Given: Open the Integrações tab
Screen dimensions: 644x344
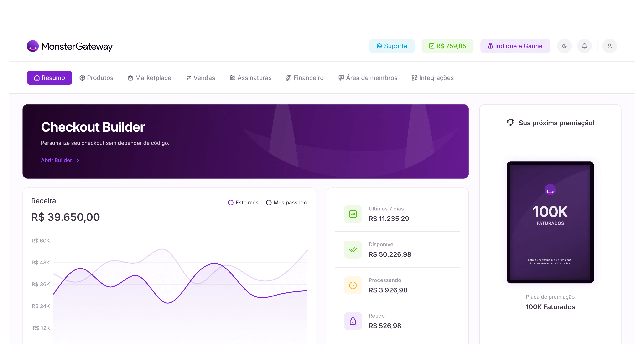Looking at the screenshot, I should click(432, 78).
